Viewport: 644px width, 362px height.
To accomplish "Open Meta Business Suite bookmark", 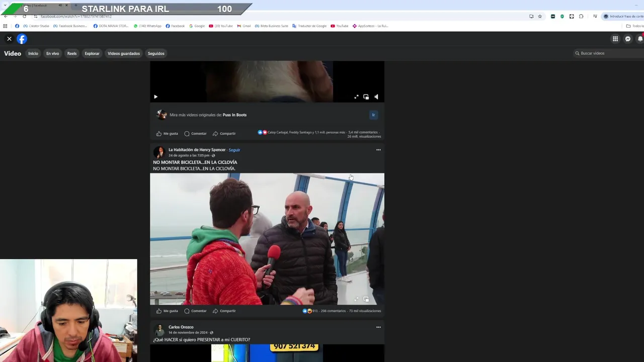I will click(x=272, y=26).
